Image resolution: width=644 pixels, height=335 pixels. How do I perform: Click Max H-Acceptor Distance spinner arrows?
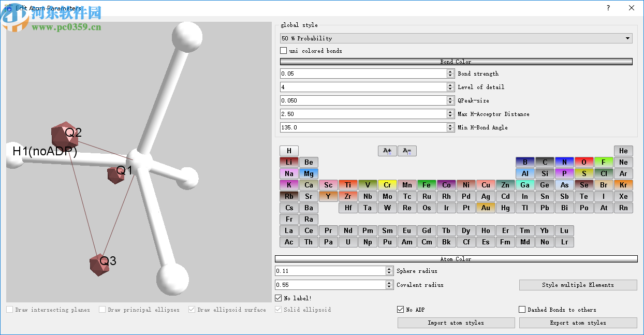pyautogui.click(x=450, y=114)
